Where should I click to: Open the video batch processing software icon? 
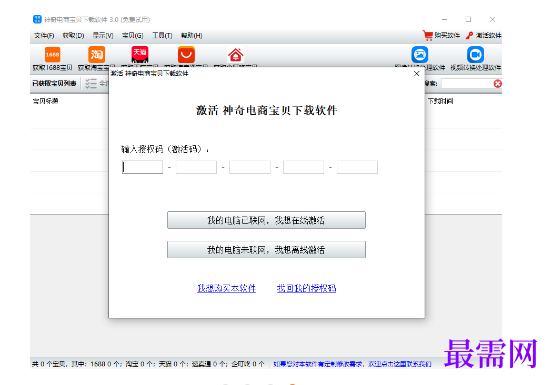point(475,55)
